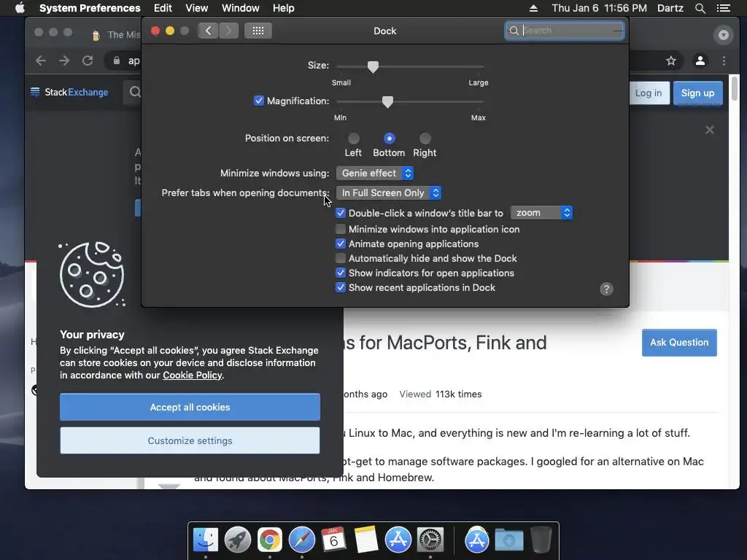Click the Magnification slider thumb
Image resolution: width=747 pixels, height=560 pixels.
pyautogui.click(x=388, y=101)
